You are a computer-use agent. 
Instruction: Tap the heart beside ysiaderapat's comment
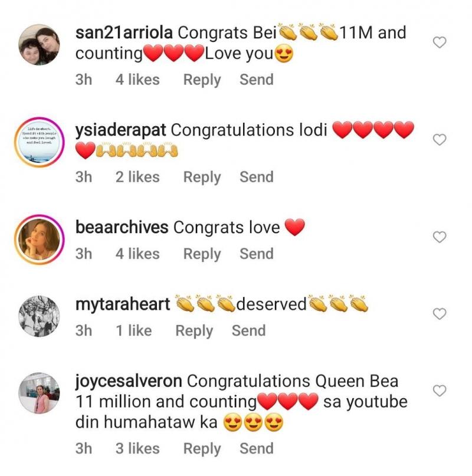pos(440,140)
